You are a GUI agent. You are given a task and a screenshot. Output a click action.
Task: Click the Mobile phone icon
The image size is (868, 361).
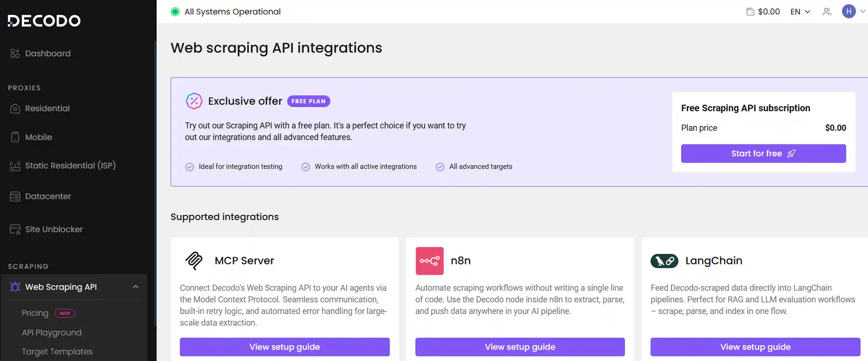(x=15, y=137)
